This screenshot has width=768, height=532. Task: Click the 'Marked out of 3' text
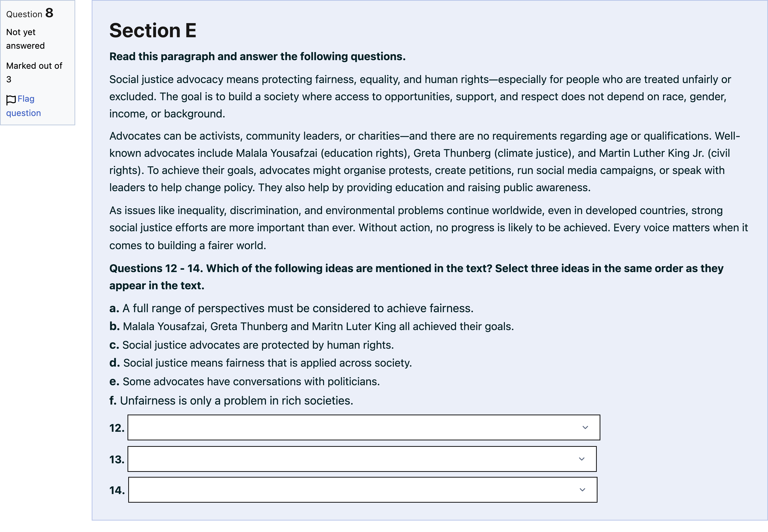(34, 73)
